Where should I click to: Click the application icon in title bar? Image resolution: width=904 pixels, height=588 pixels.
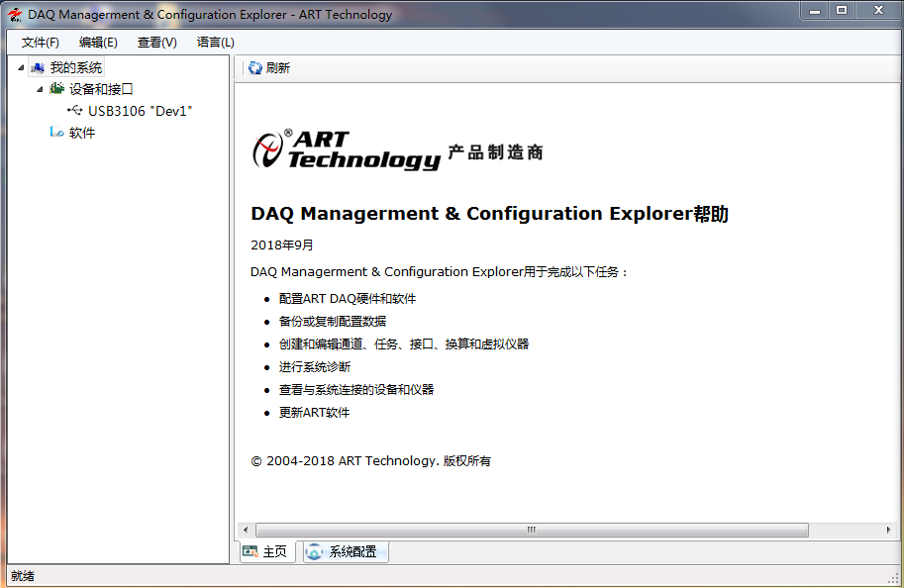[x=14, y=14]
